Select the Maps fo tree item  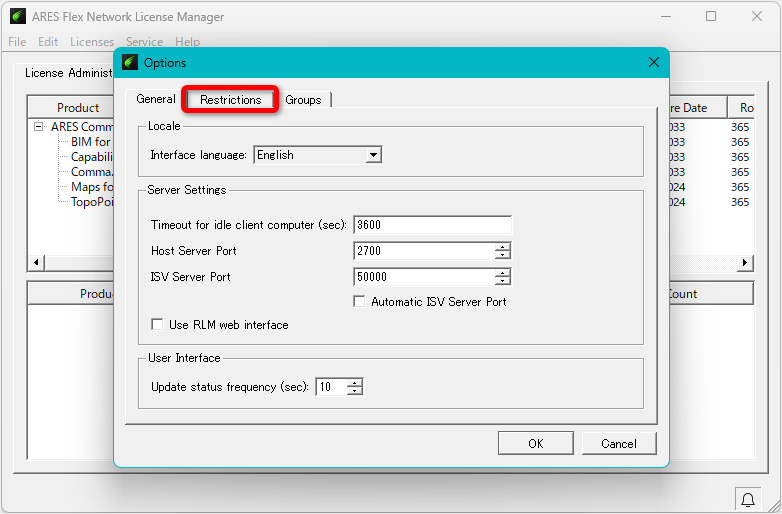tap(92, 187)
